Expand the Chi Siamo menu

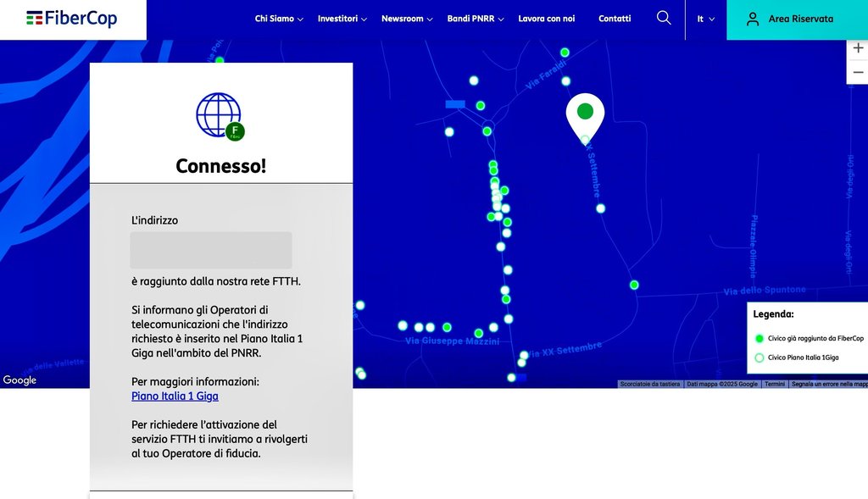279,19
